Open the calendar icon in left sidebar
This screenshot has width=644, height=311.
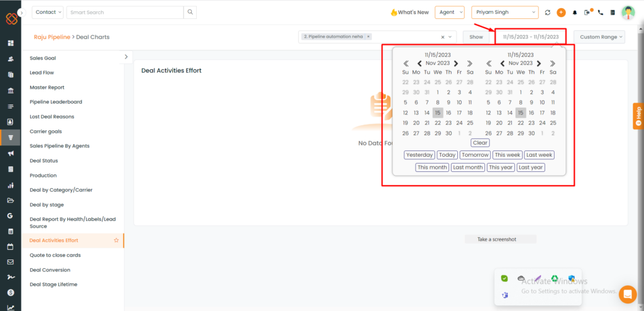11,247
